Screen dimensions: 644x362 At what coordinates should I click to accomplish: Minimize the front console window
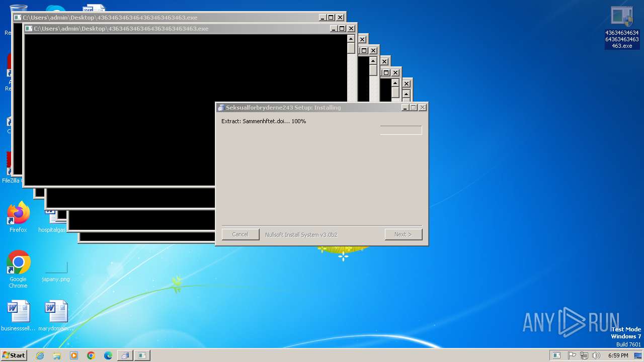(x=334, y=29)
